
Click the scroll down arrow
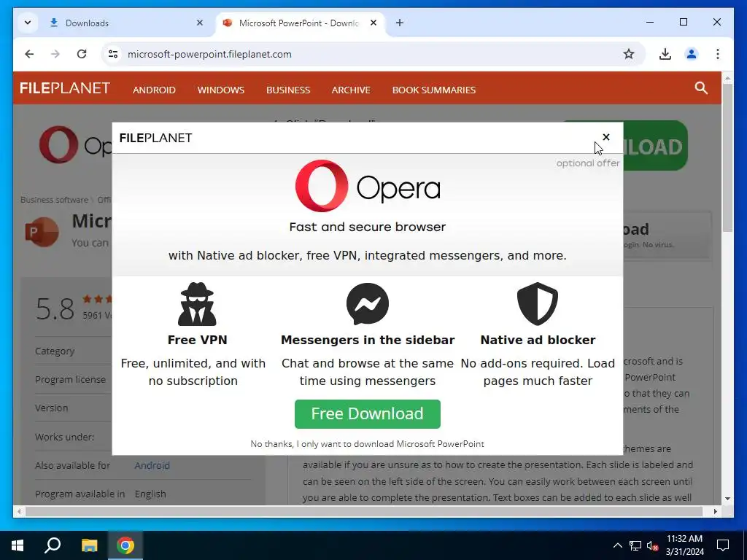(727, 499)
